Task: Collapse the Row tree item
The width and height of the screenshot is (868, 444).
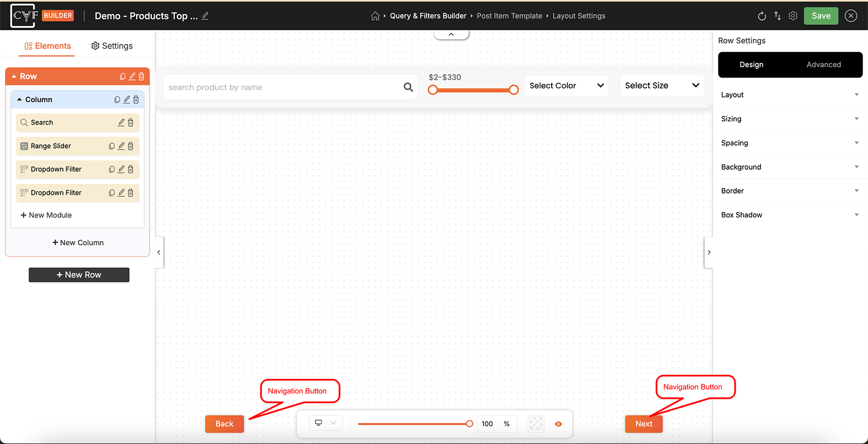Action: pos(14,76)
